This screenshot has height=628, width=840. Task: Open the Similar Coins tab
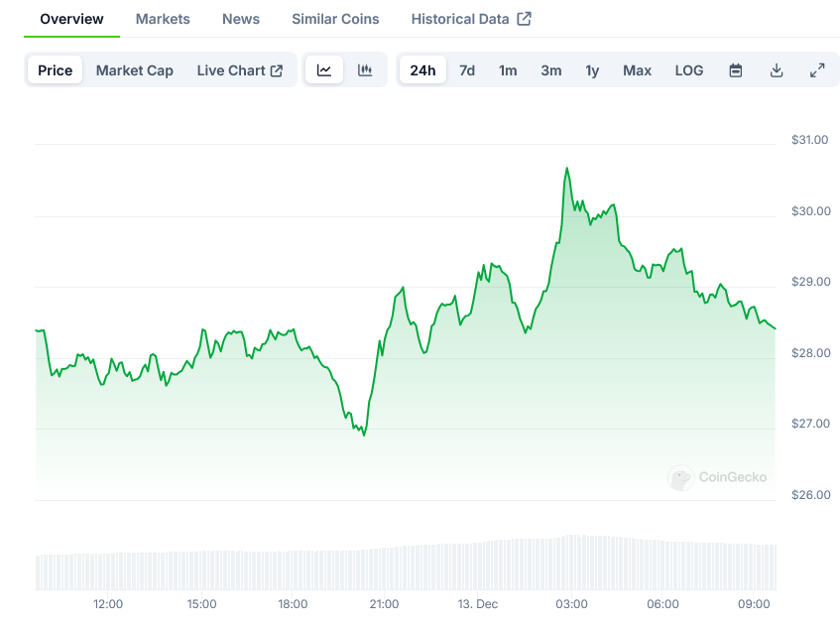[x=335, y=19]
